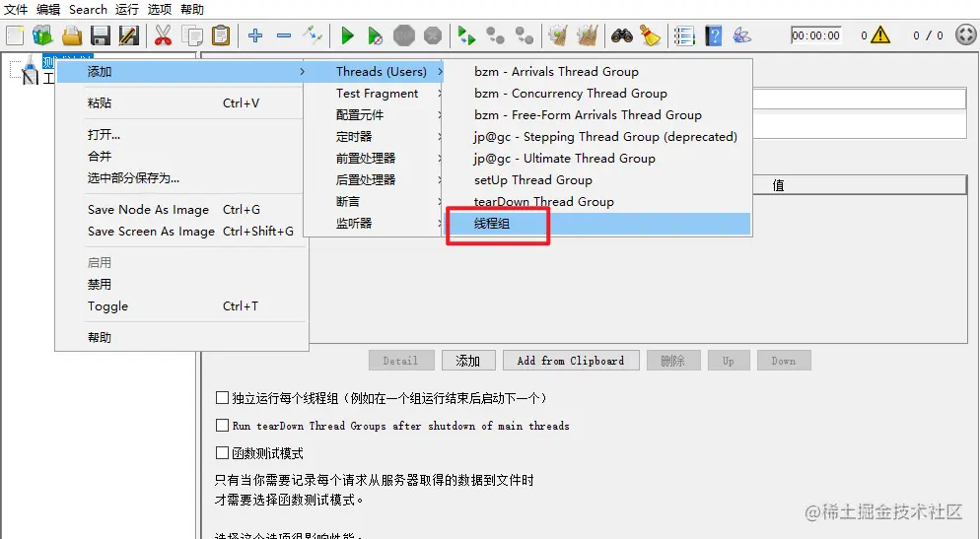
Task: Click the Remote Start All icon
Action: pos(466,35)
